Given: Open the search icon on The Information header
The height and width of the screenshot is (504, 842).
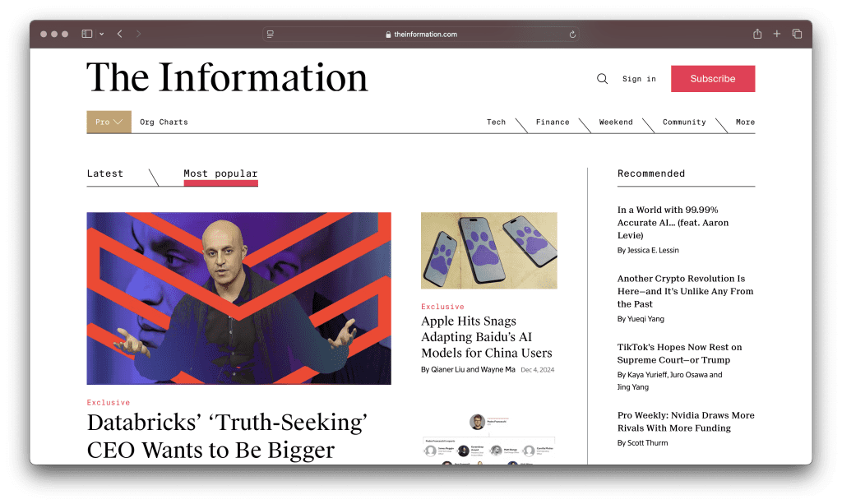Looking at the screenshot, I should [x=603, y=78].
